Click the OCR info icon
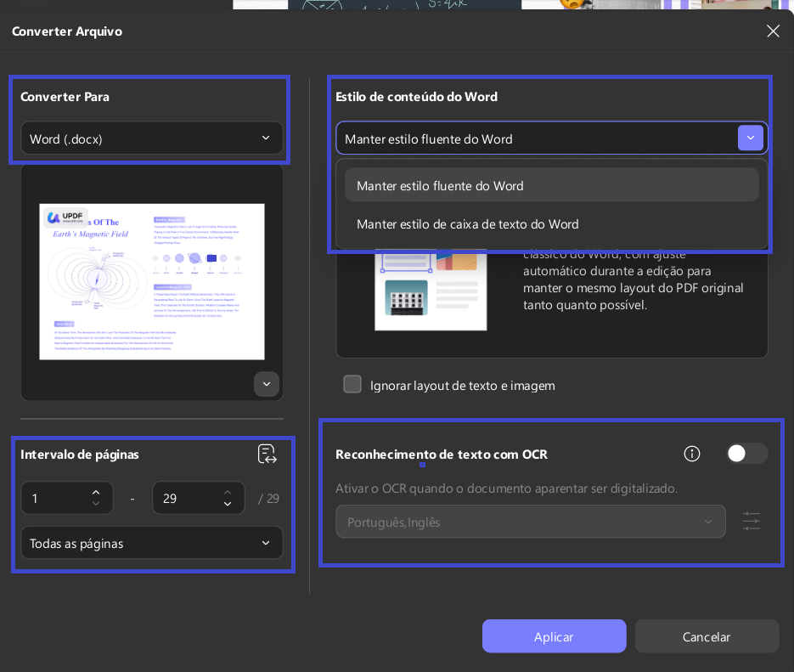This screenshot has height=672, width=794. tap(692, 453)
